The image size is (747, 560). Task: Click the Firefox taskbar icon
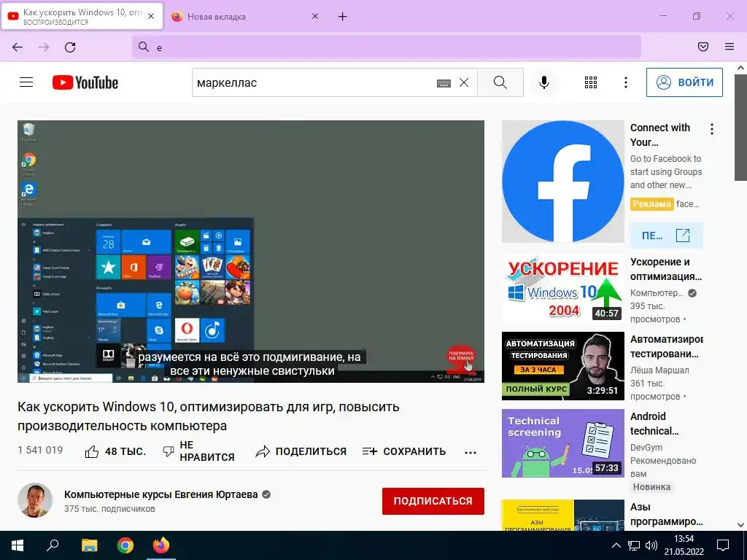161,545
